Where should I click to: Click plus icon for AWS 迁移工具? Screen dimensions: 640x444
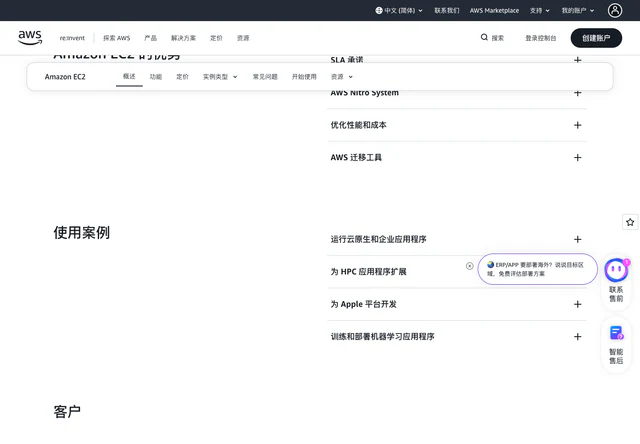pos(578,158)
